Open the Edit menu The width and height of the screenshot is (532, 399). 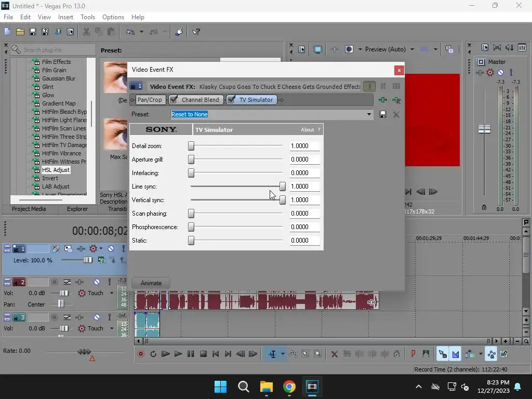(25, 17)
